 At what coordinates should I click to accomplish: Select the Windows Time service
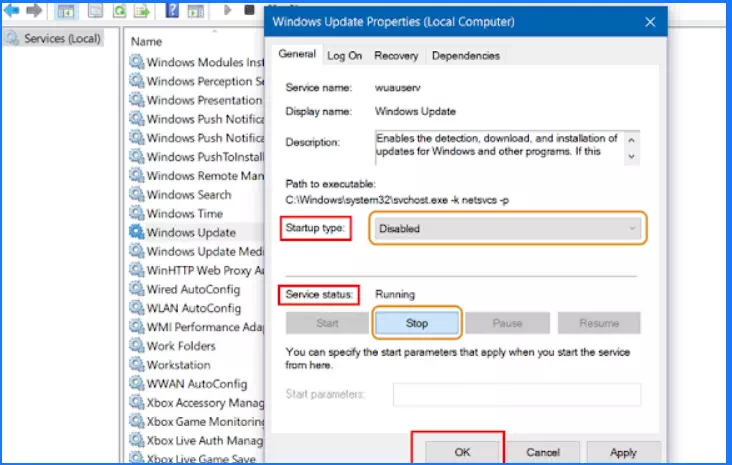[184, 213]
